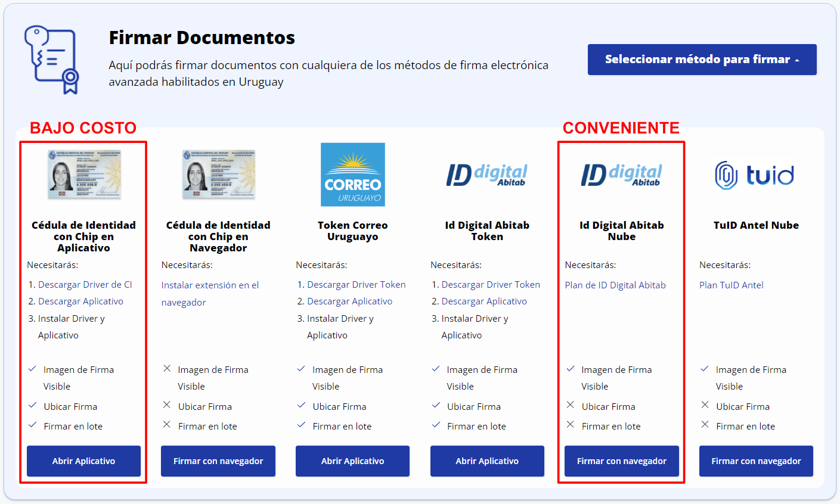Click Abrir Aplicativo under Id Digital Abitab Token
Viewport: 840px width, 504px height.
(x=487, y=461)
